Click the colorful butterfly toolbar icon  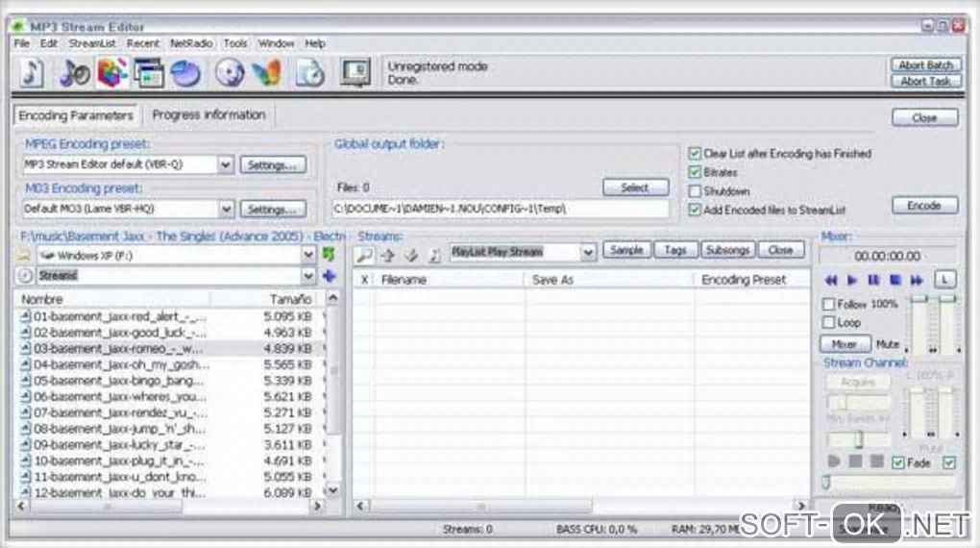click(x=267, y=73)
